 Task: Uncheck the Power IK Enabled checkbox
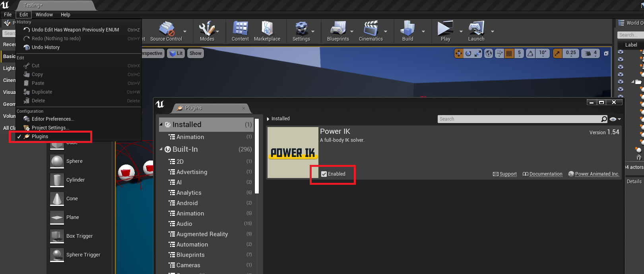click(x=324, y=174)
